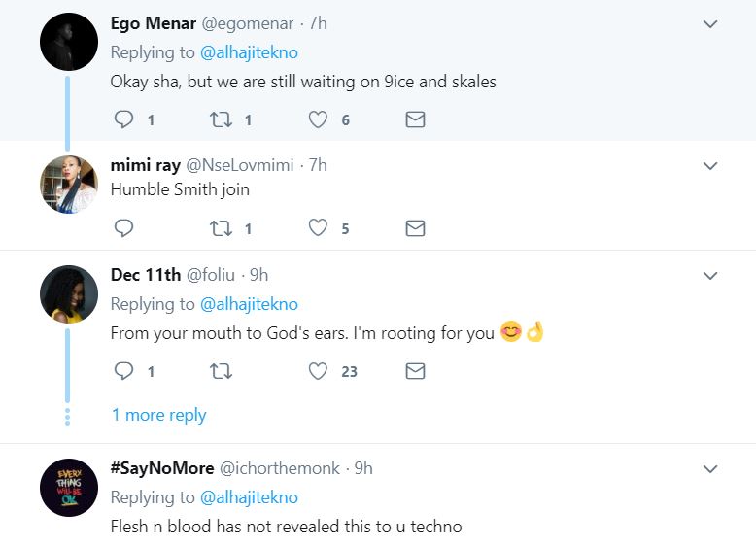Retweet Dec 11th's tweet
Screen dimensions: 756x546
click(220, 371)
